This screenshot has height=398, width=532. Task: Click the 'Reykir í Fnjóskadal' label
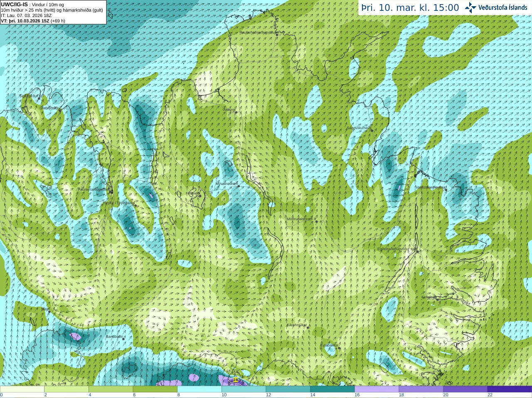pyautogui.click(x=119, y=203)
